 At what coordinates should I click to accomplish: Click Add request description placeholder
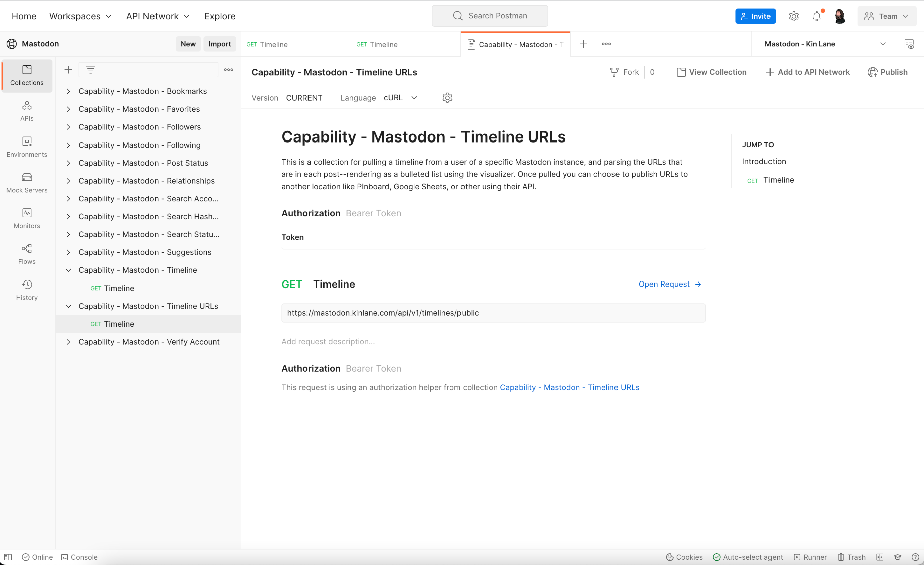coord(328,342)
